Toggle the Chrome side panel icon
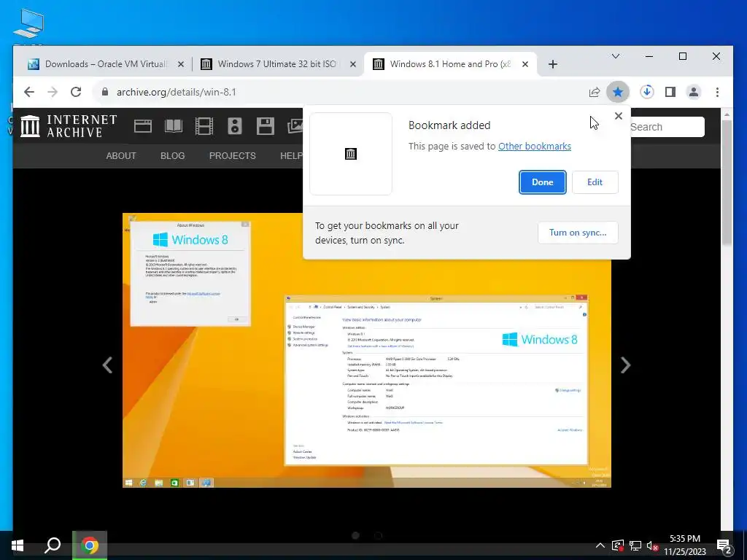The height and width of the screenshot is (560, 747). click(x=670, y=92)
